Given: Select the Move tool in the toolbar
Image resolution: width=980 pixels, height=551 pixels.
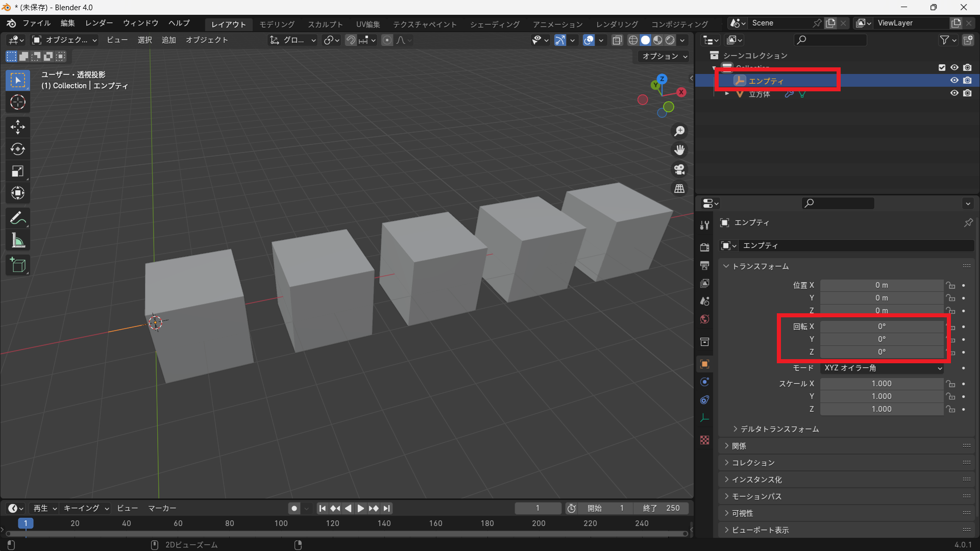Looking at the screenshot, I should click(x=18, y=127).
